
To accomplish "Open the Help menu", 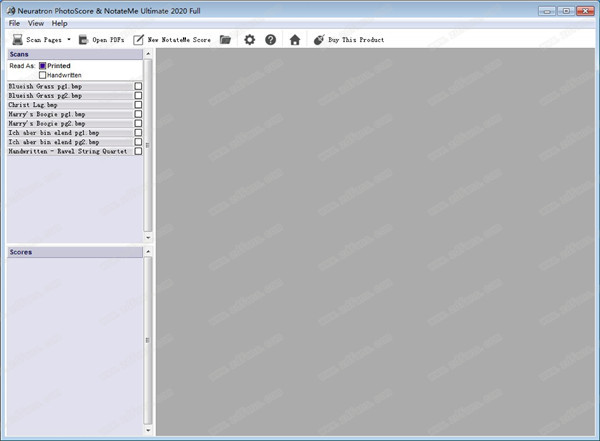I will (x=59, y=23).
